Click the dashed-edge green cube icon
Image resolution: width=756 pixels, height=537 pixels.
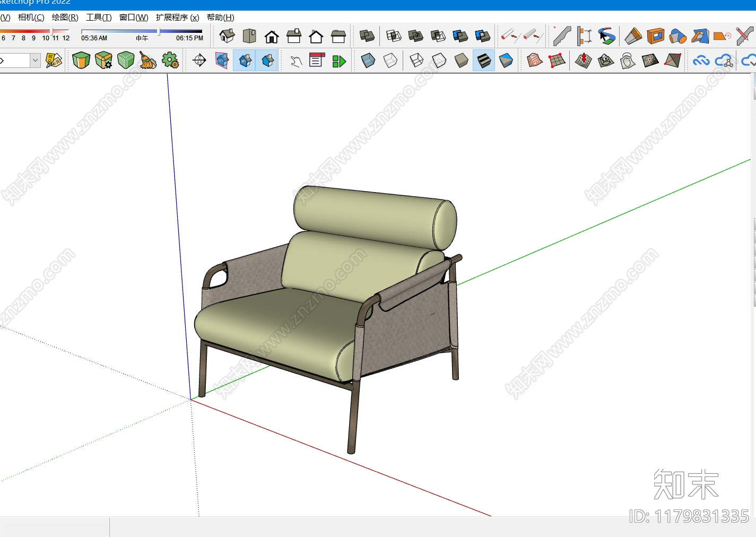tap(126, 60)
